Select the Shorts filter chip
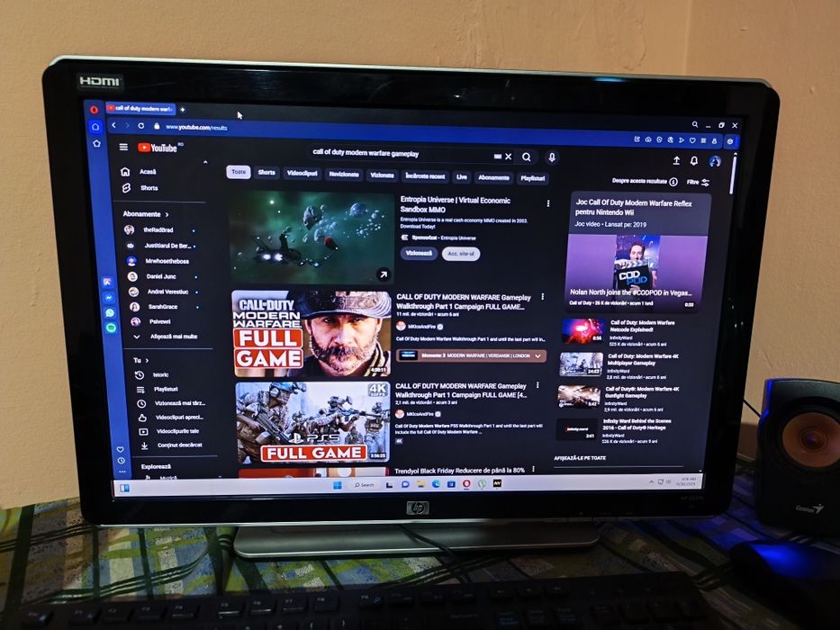 266,173
